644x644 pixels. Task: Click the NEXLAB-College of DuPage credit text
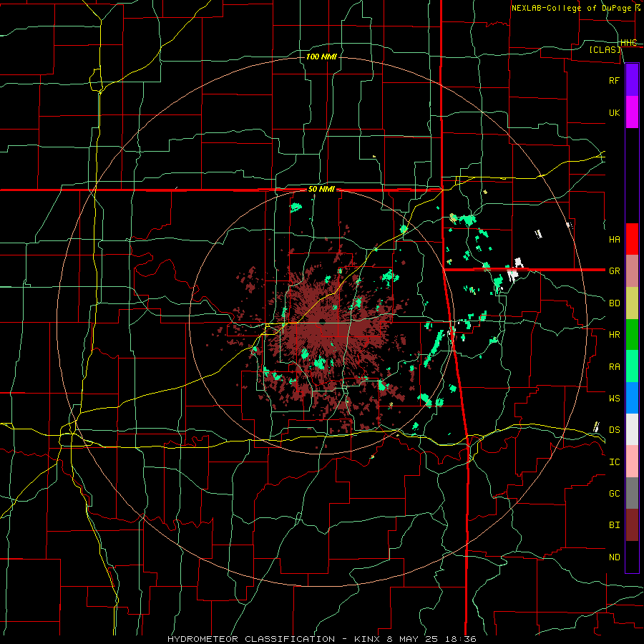[x=575, y=8]
